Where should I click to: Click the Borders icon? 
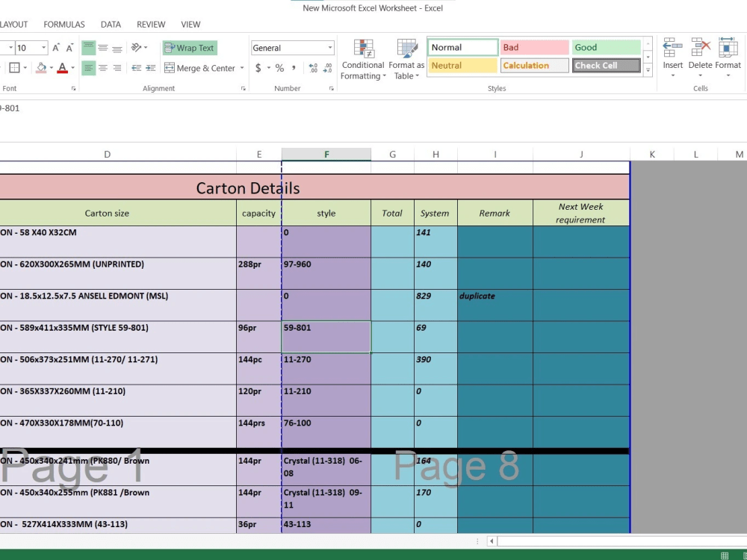tap(14, 68)
